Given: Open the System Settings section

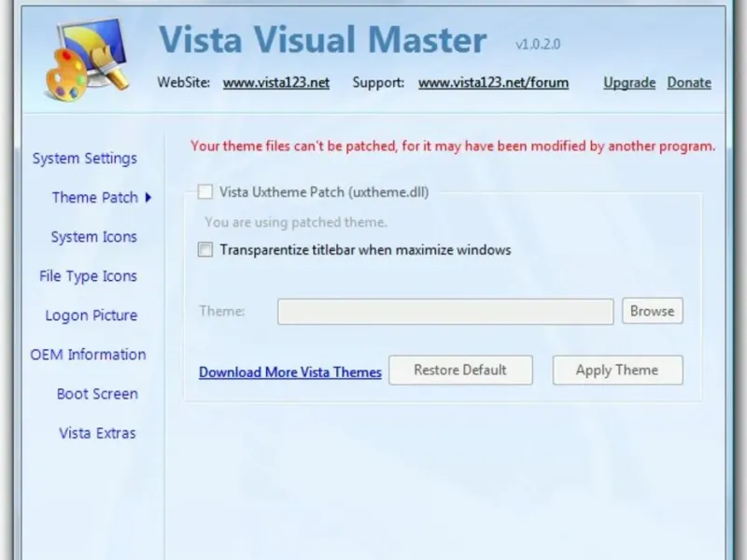Looking at the screenshot, I should click(x=85, y=159).
